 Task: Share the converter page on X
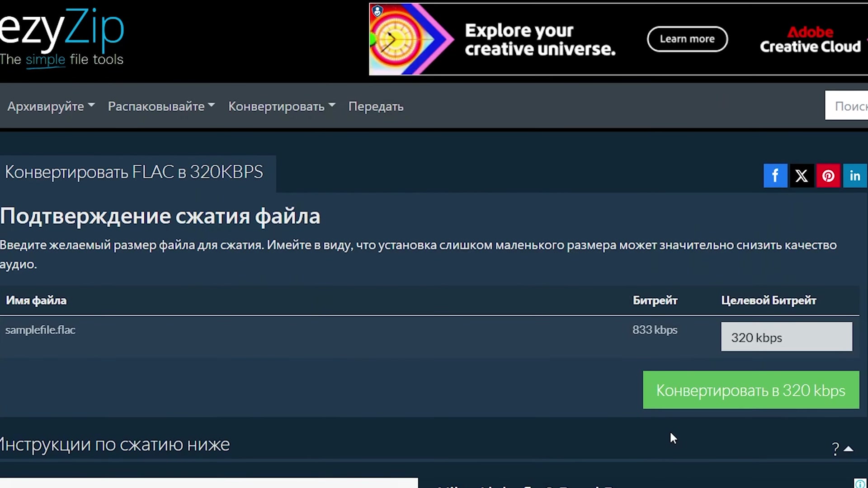click(x=802, y=175)
